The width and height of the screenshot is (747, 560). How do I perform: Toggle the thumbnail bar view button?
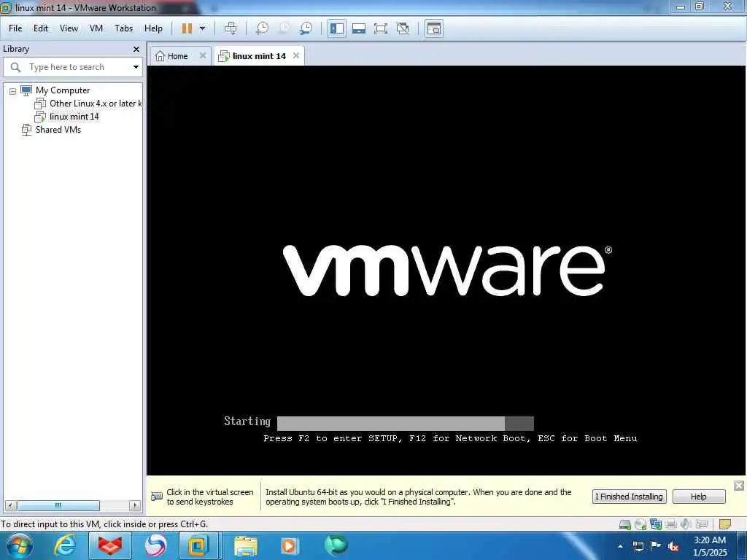click(x=359, y=28)
